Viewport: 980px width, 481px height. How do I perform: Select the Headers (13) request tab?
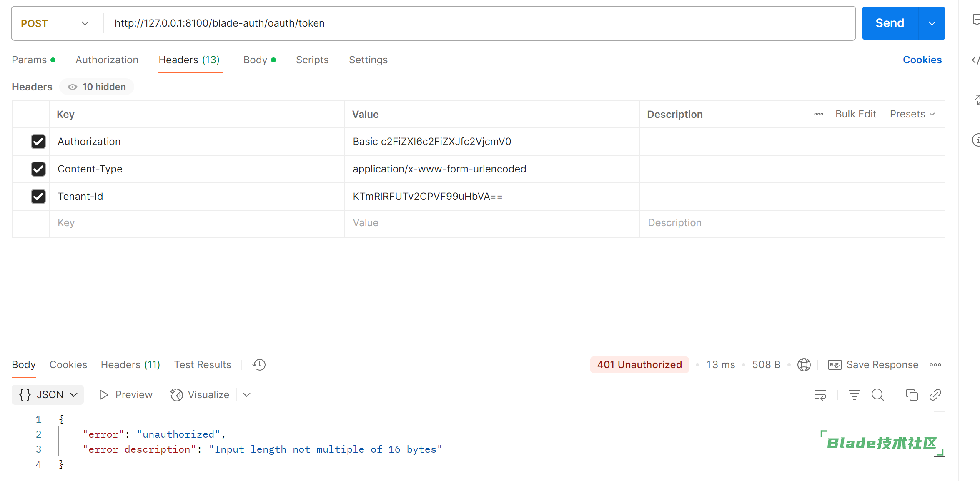(189, 60)
